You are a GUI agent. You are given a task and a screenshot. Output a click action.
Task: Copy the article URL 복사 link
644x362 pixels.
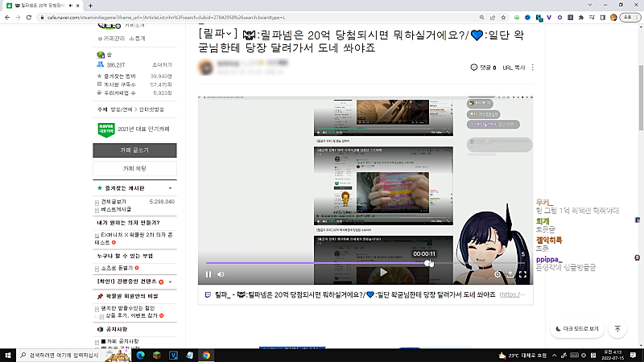[514, 68]
